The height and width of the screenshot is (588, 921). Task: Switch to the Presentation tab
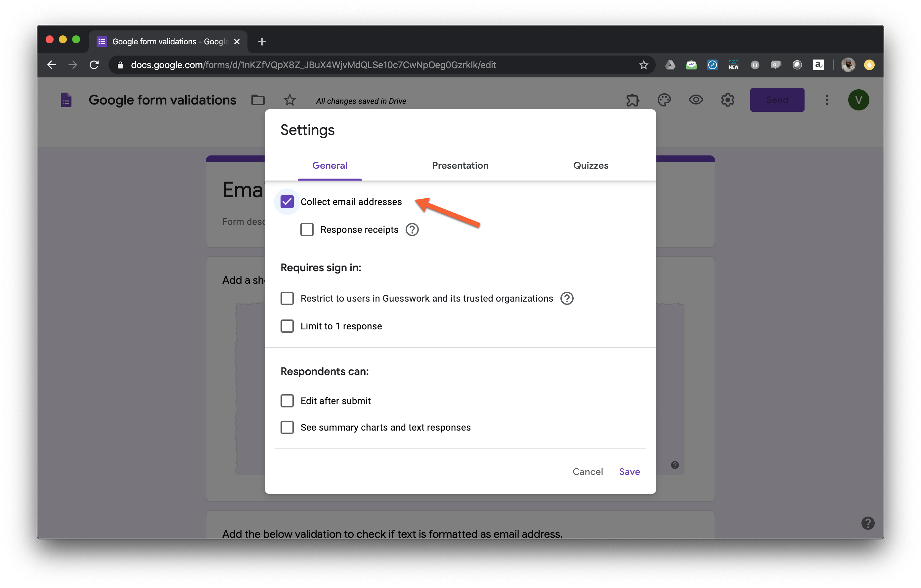pos(460,166)
